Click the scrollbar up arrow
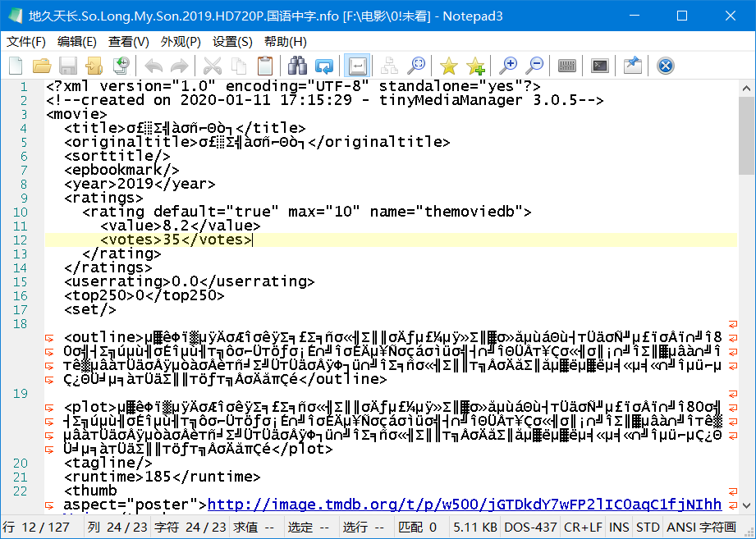The height and width of the screenshot is (539, 756). point(746,89)
